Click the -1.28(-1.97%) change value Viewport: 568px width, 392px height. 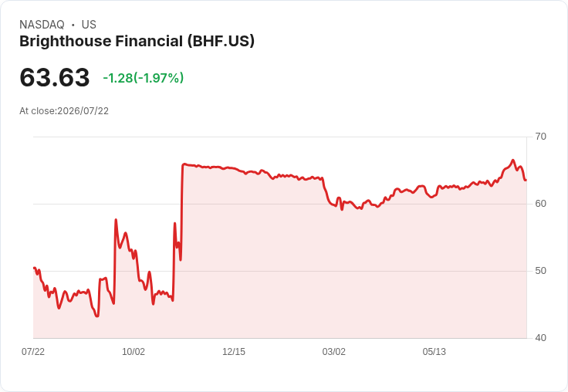144,78
